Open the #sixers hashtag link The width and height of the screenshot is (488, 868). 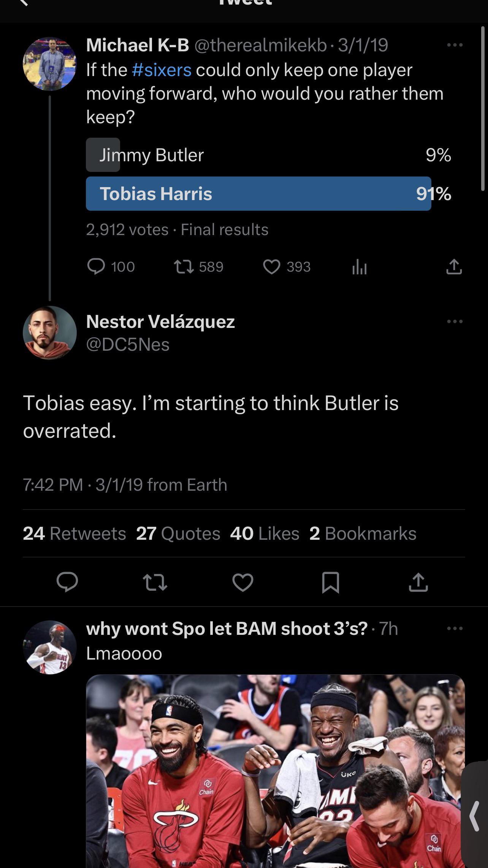(x=162, y=70)
